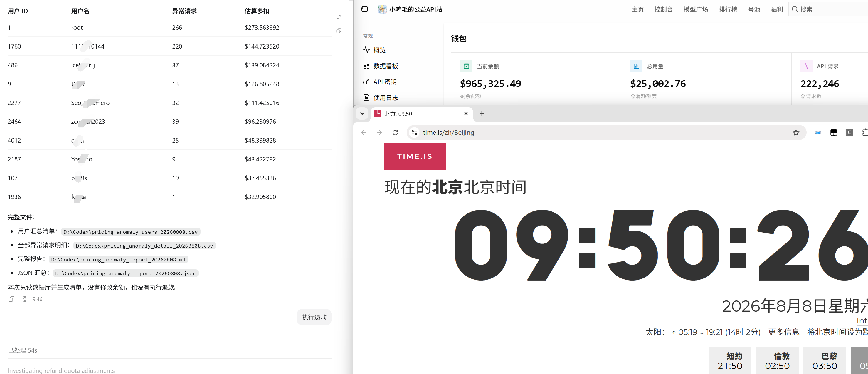Expand the anomaly table to full view
Image resolution: width=868 pixels, height=374 pixels.
pos(339,17)
